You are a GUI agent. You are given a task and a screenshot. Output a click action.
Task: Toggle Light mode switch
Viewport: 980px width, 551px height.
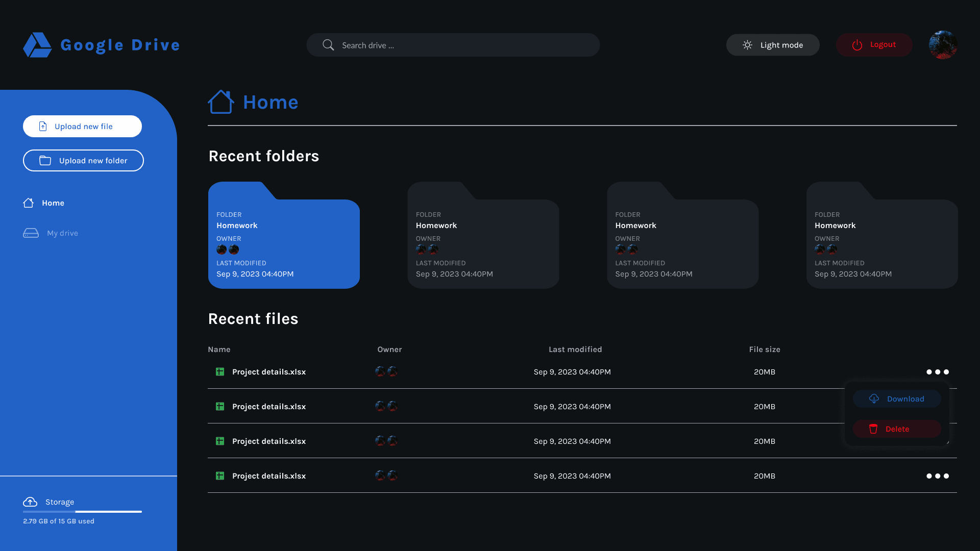point(773,45)
